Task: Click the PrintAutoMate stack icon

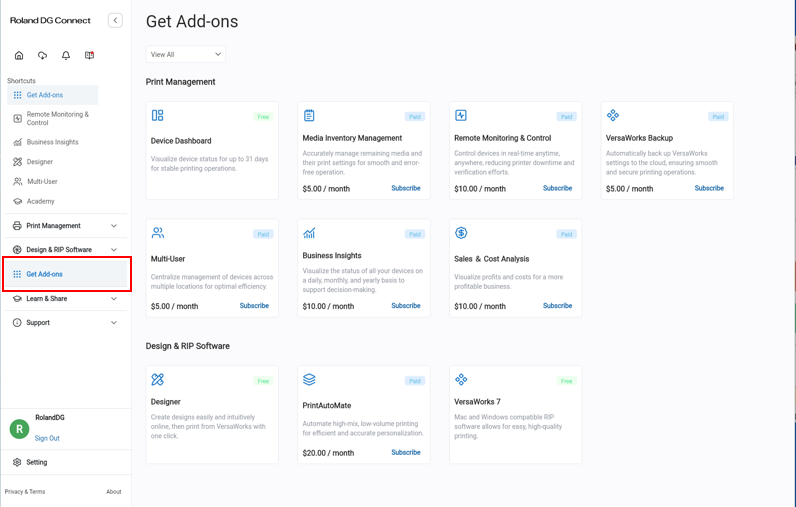Action: point(309,380)
